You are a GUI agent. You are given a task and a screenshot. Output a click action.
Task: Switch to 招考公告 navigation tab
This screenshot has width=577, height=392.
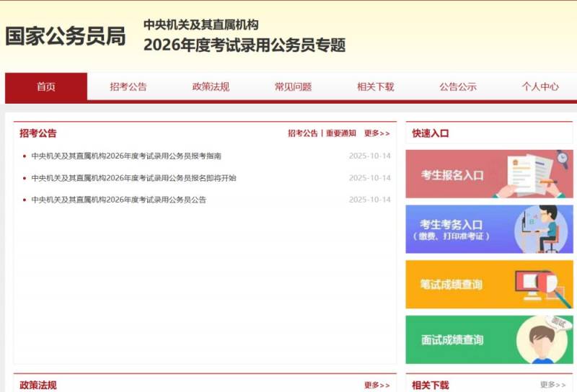128,86
